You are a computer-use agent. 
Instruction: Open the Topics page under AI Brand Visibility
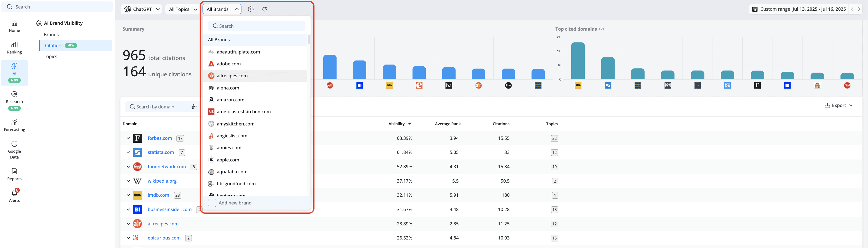(x=51, y=57)
